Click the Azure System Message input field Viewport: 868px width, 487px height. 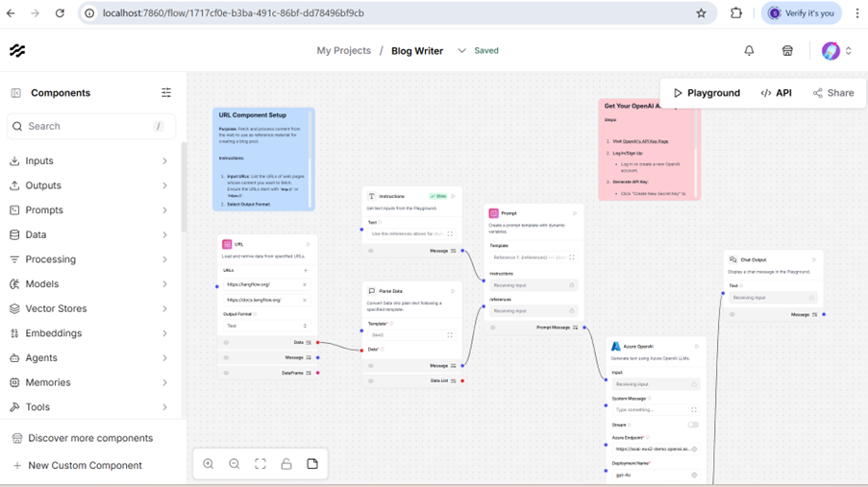click(656, 410)
